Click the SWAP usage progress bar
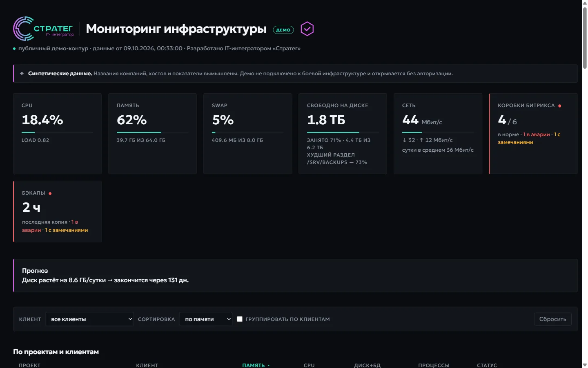588x368 pixels. [248, 132]
